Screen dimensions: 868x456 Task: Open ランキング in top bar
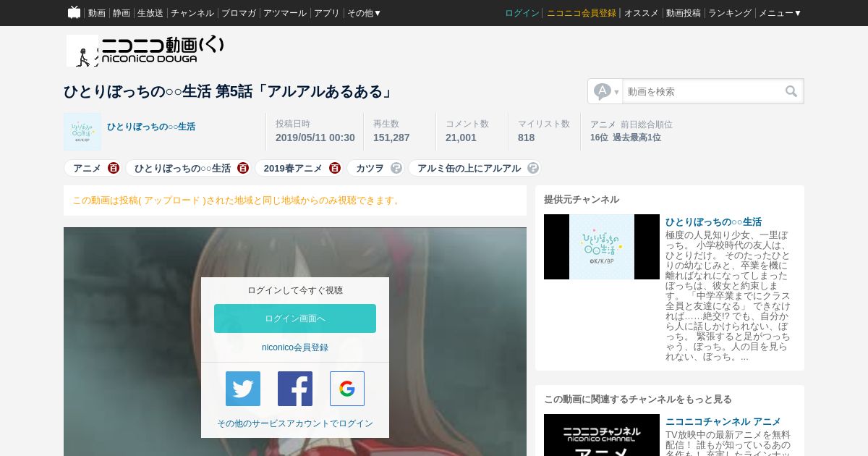pyautogui.click(x=730, y=13)
